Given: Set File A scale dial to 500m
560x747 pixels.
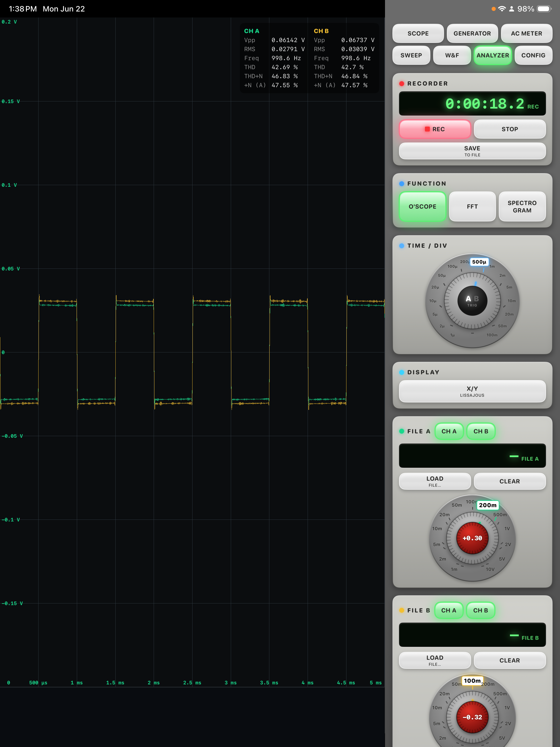Looking at the screenshot, I should [500, 515].
